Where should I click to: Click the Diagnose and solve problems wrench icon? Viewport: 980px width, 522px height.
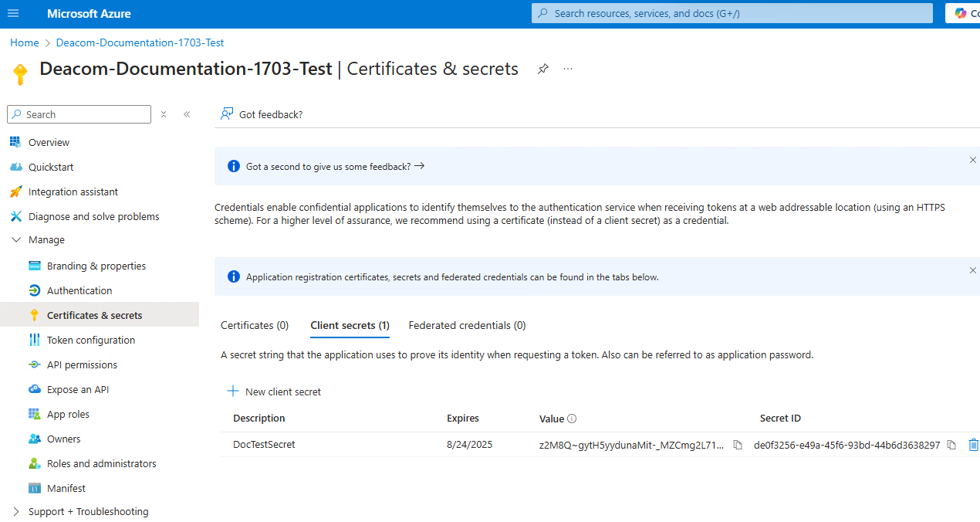(x=15, y=216)
